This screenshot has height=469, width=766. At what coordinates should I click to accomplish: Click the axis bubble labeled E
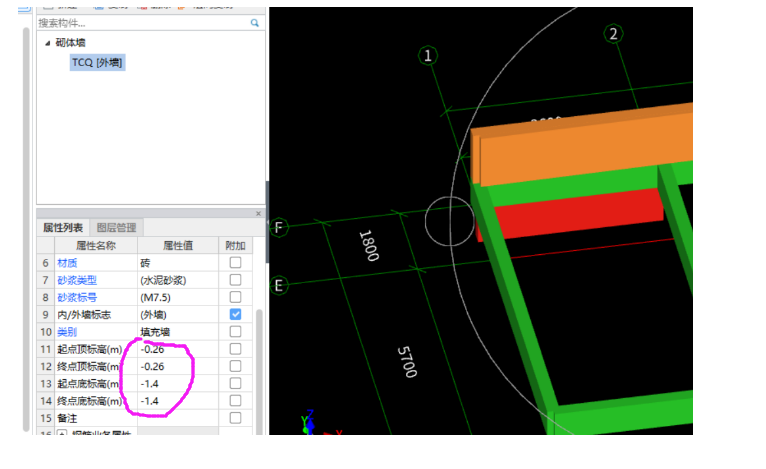(x=279, y=285)
